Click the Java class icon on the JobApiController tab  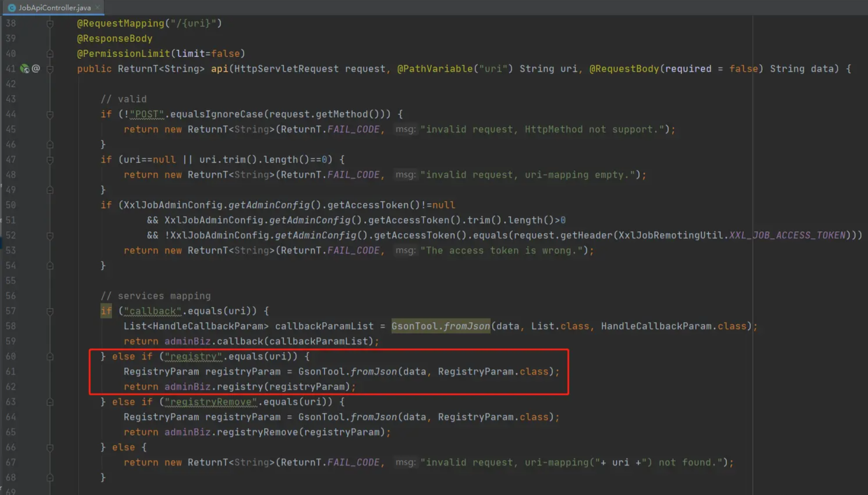pyautogui.click(x=12, y=7)
